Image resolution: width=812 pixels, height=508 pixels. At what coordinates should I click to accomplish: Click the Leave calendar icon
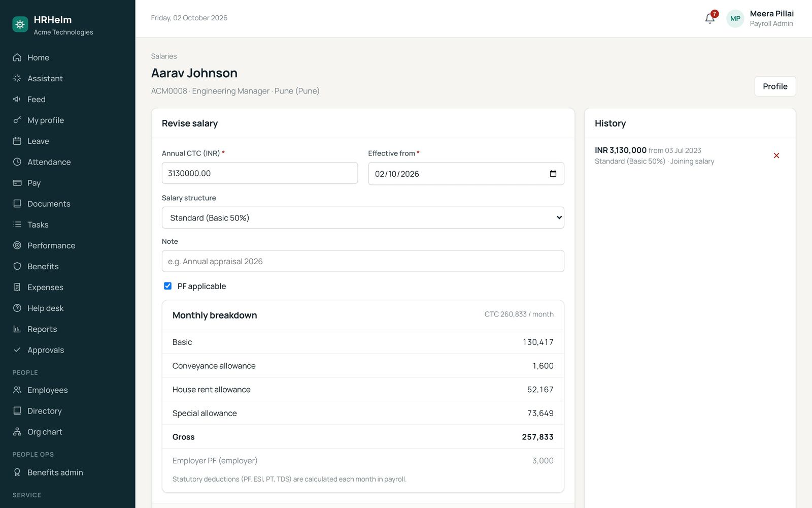17,141
